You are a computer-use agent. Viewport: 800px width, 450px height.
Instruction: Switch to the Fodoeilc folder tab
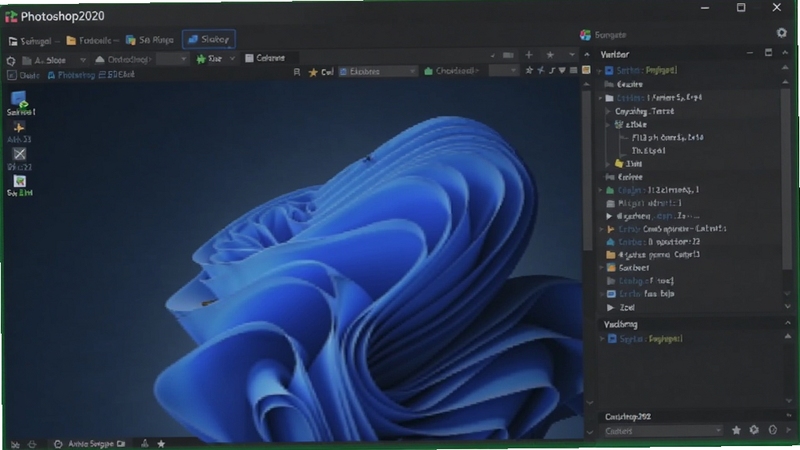(92, 40)
